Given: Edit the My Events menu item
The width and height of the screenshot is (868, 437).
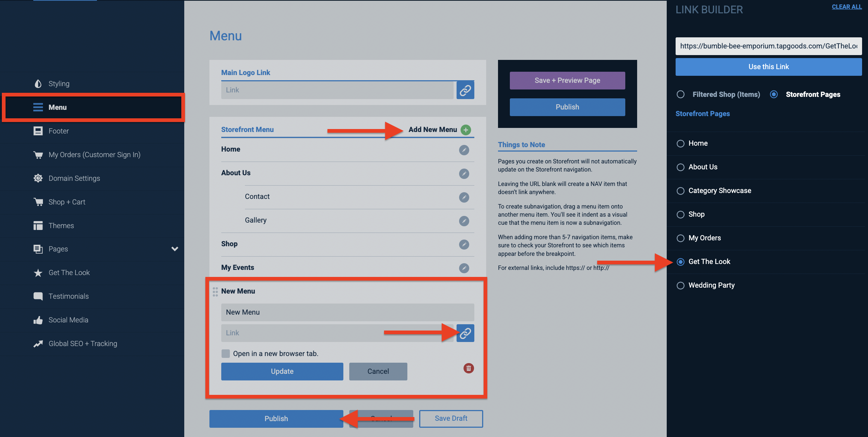Looking at the screenshot, I should [464, 268].
